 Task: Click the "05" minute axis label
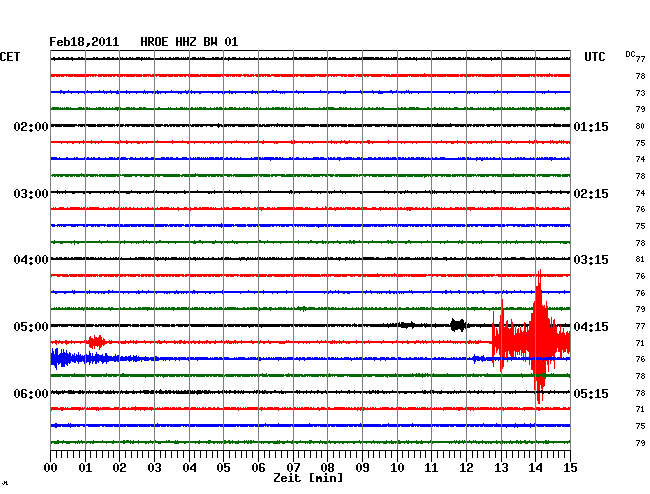[x=223, y=467]
